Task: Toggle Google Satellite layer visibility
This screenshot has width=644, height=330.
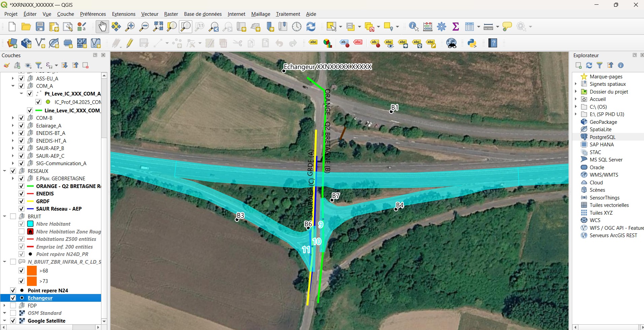Action: pos(13,321)
